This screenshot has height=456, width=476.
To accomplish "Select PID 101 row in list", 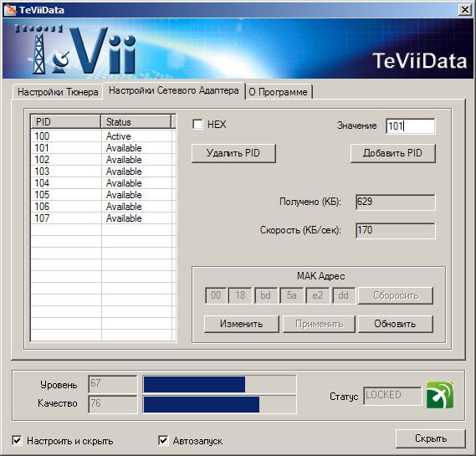I will pyautogui.click(x=103, y=148).
